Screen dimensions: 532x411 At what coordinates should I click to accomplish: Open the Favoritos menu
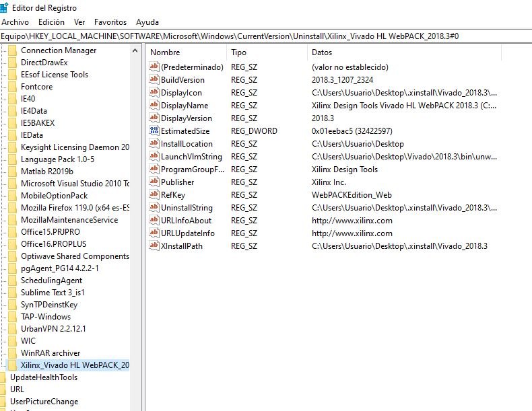pyautogui.click(x=110, y=22)
